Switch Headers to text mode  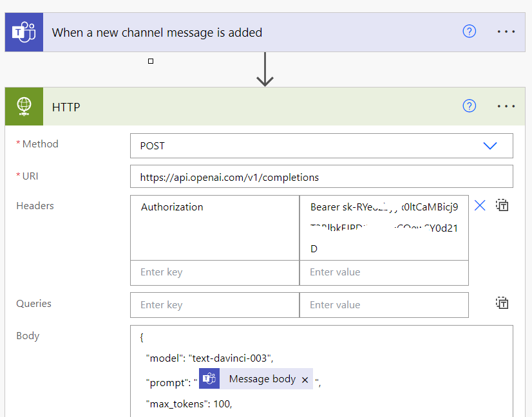click(502, 205)
